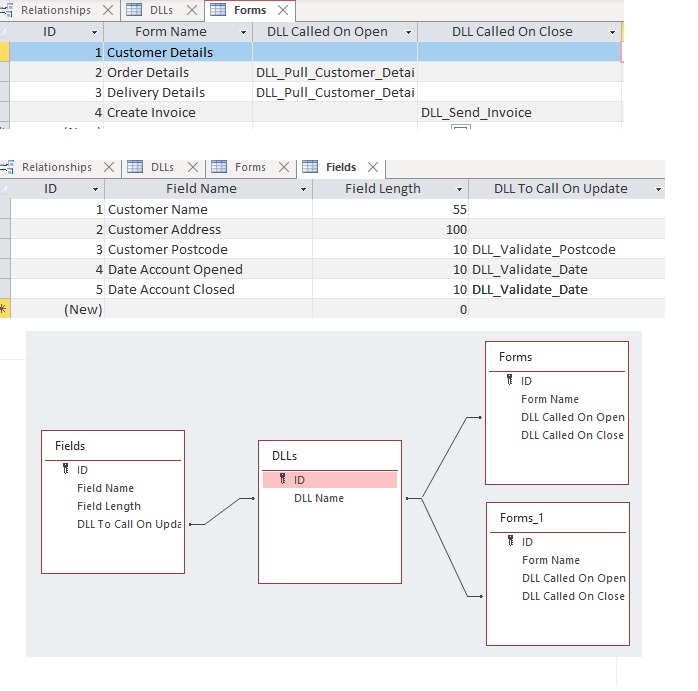Switch to the Relationships tab above the Form Name table
The height and width of the screenshot is (691, 698).
(56, 10)
